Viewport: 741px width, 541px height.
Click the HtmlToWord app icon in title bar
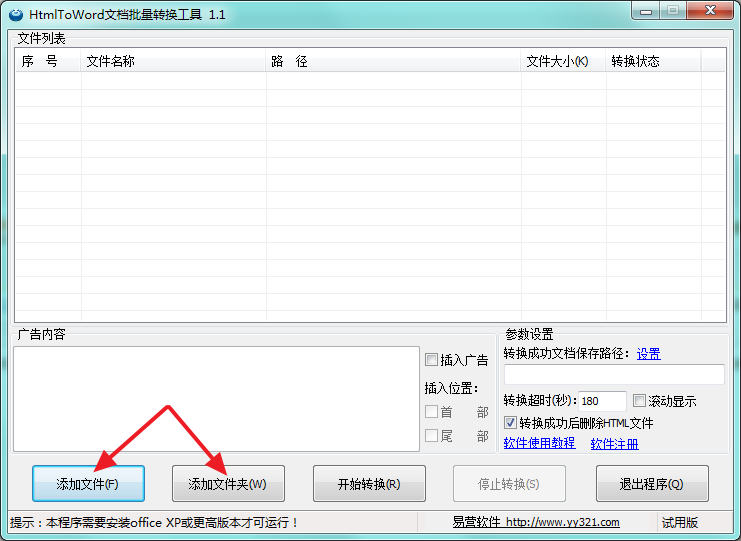coord(16,15)
